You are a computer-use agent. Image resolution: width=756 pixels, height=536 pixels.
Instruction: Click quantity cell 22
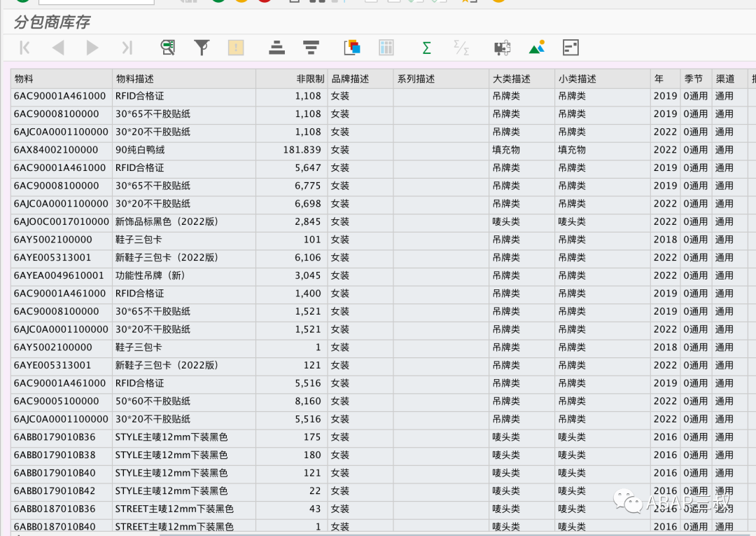coord(292,491)
